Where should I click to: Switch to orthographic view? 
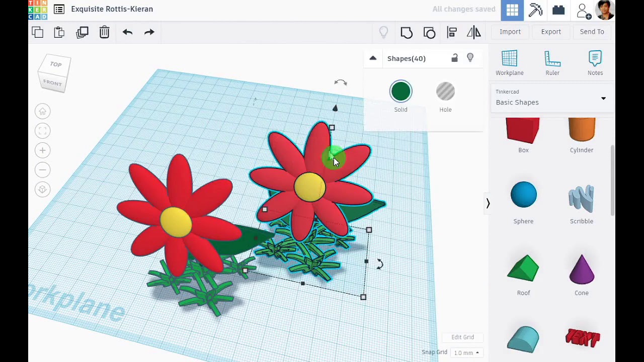(x=43, y=190)
